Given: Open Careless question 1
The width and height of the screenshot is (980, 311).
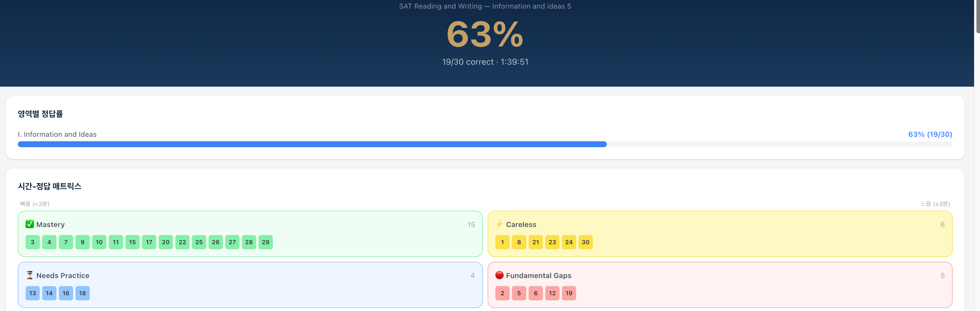Looking at the screenshot, I should tap(502, 242).
